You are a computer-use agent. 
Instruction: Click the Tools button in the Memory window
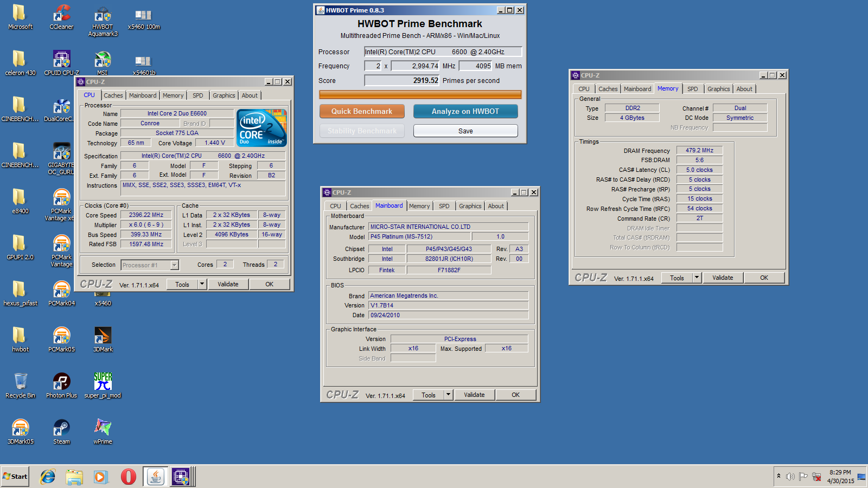pyautogui.click(x=677, y=278)
